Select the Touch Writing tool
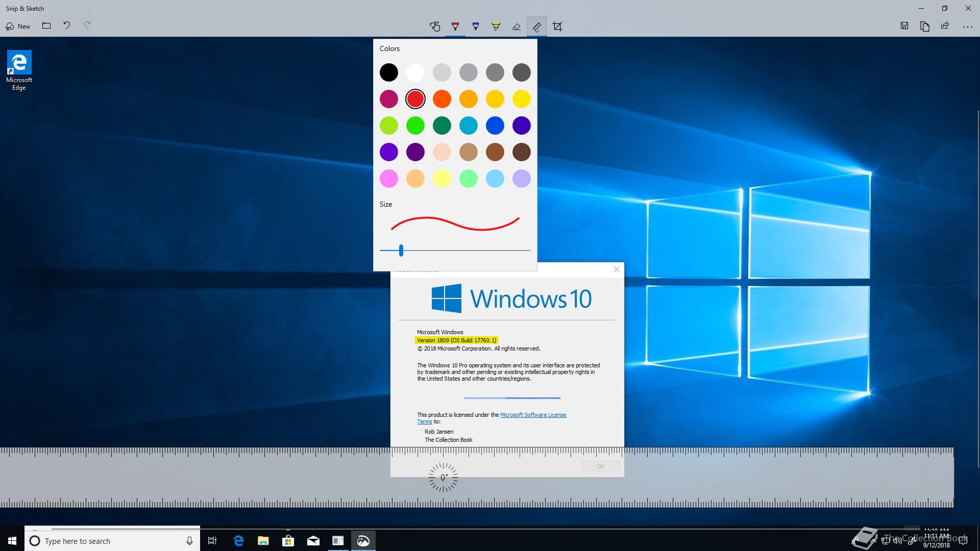The width and height of the screenshot is (980, 551). click(x=435, y=27)
